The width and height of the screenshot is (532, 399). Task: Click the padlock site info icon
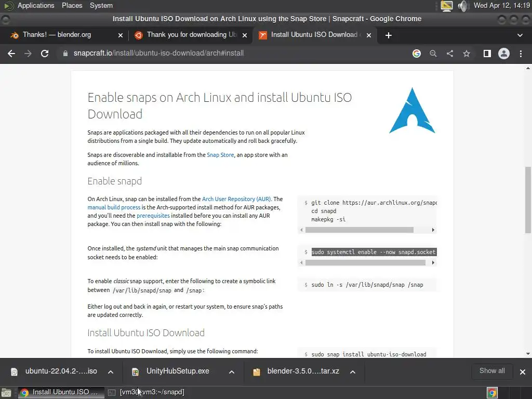65,54
